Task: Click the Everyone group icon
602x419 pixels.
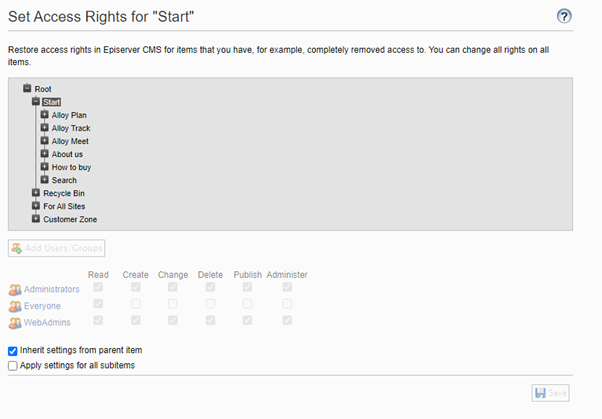Action: [14, 306]
